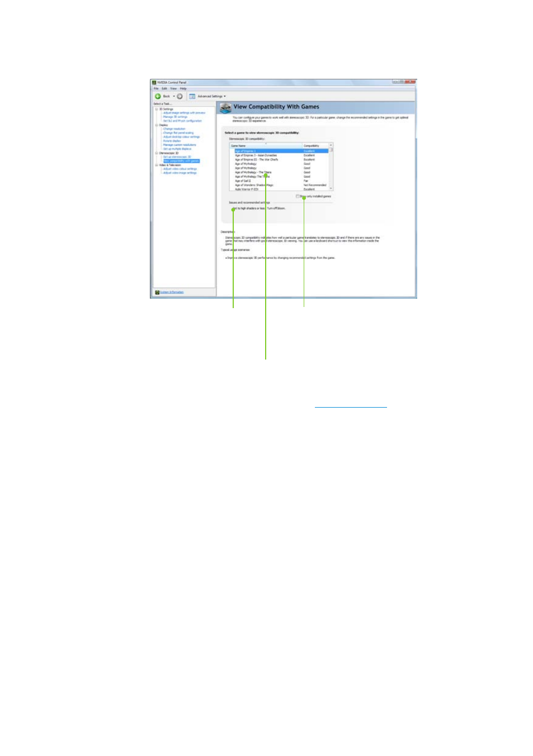Open the Edit menu
The width and height of the screenshot is (533, 756).
[x=164, y=88]
